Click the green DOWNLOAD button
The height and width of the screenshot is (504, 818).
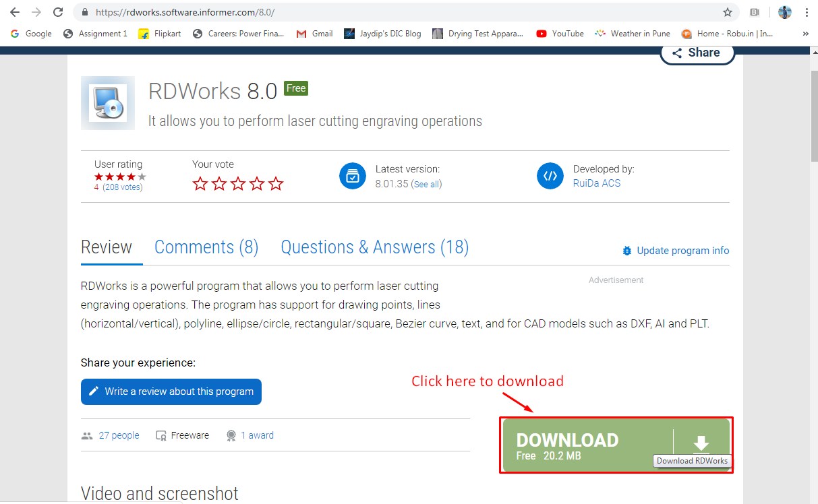[x=616, y=445]
